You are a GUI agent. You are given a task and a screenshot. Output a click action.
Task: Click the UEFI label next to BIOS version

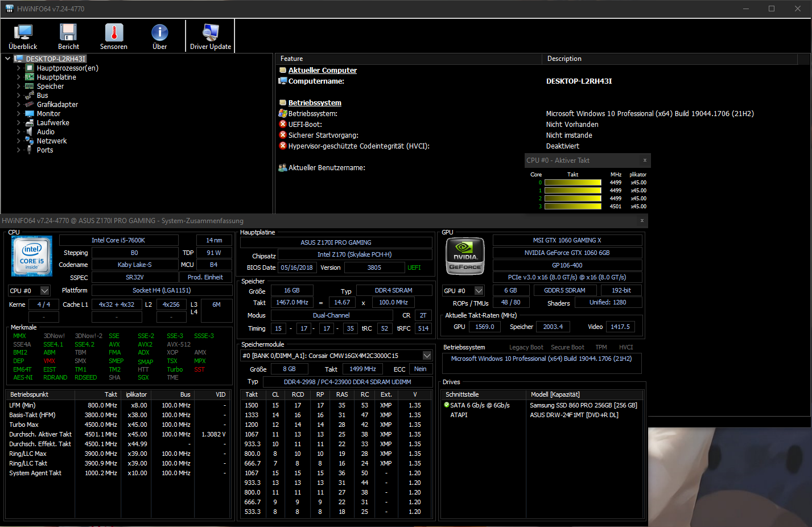(x=414, y=267)
